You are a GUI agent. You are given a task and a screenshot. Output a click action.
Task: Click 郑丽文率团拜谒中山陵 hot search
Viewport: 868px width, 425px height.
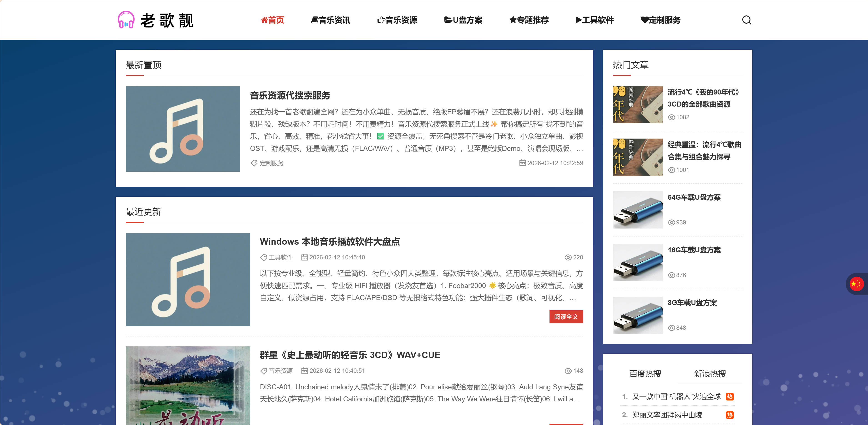(667, 415)
